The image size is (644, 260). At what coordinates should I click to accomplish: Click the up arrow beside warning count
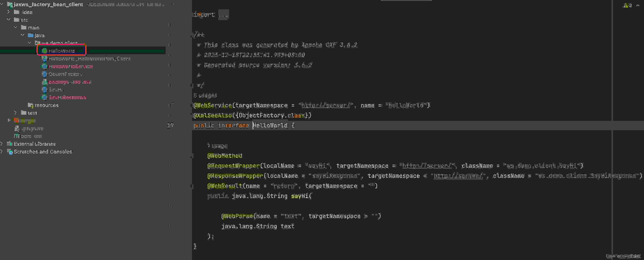(638, 5)
